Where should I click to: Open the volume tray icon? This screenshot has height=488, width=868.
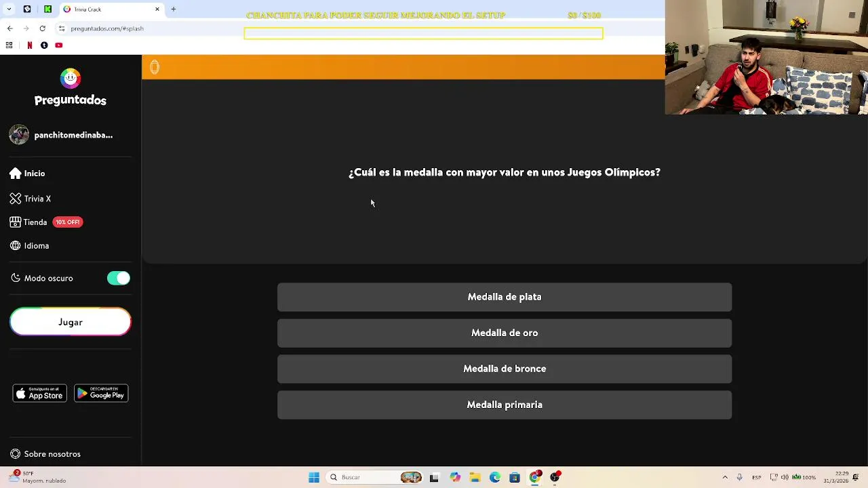pos(785,477)
